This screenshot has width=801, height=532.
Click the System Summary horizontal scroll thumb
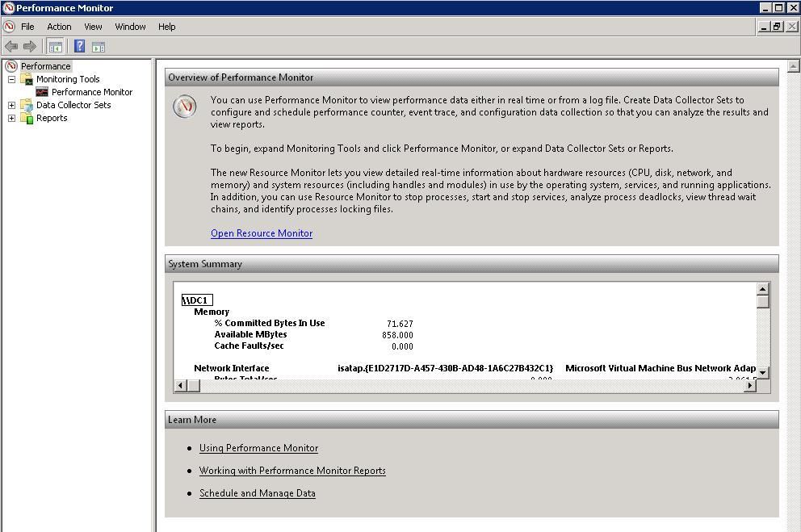point(193,385)
